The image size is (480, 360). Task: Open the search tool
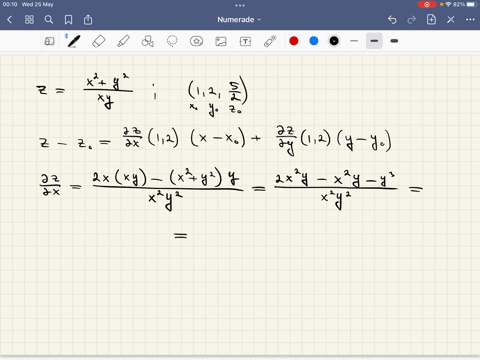point(49,20)
